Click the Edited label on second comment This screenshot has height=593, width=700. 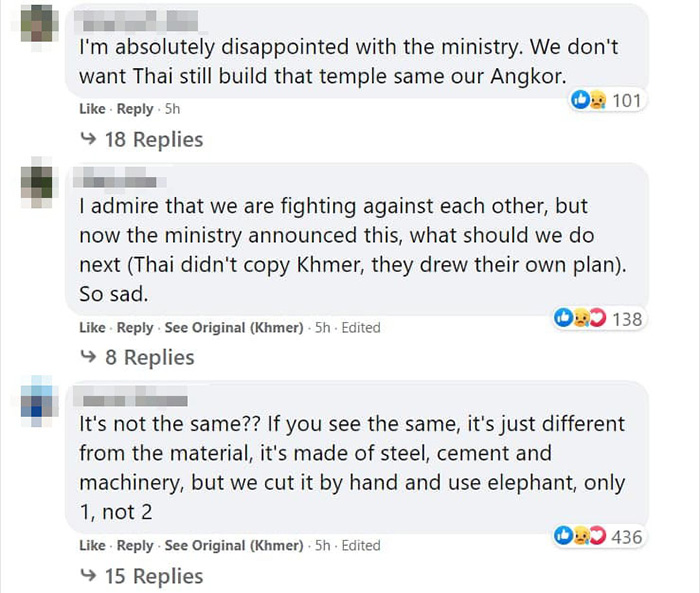[x=361, y=327]
